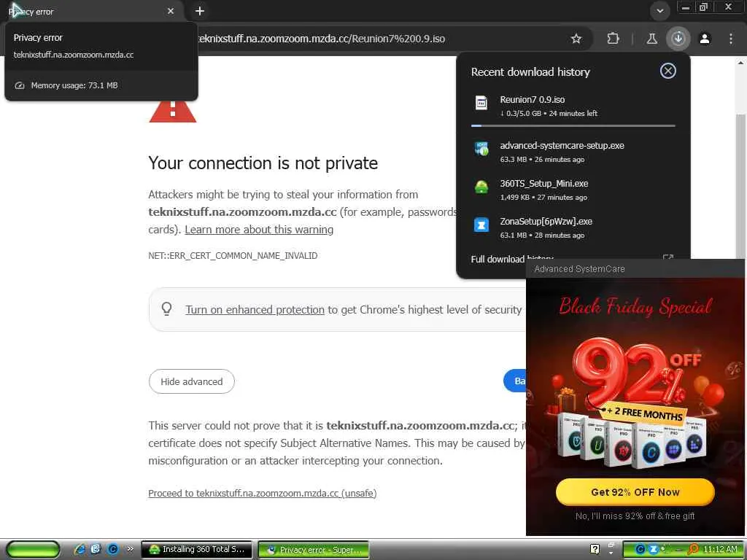Image resolution: width=747 pixels, height=560 pixels.
Task: Click the Reunion7 0.9.iso file icon
Action: [481, 103]
